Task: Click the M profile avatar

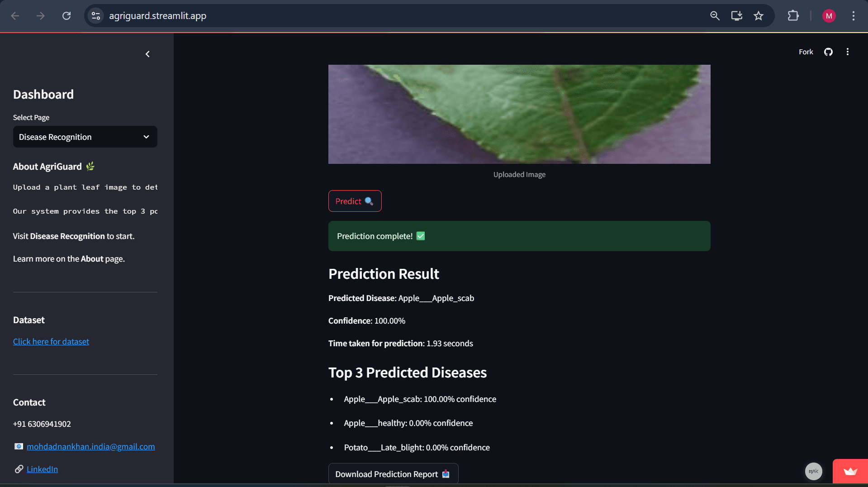Action: [x=829, y=15]
